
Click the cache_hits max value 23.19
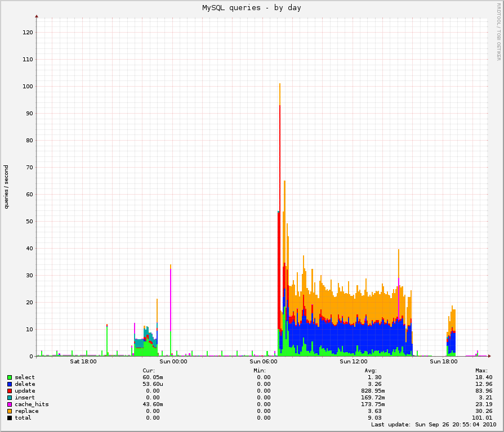tap(484, 404)
